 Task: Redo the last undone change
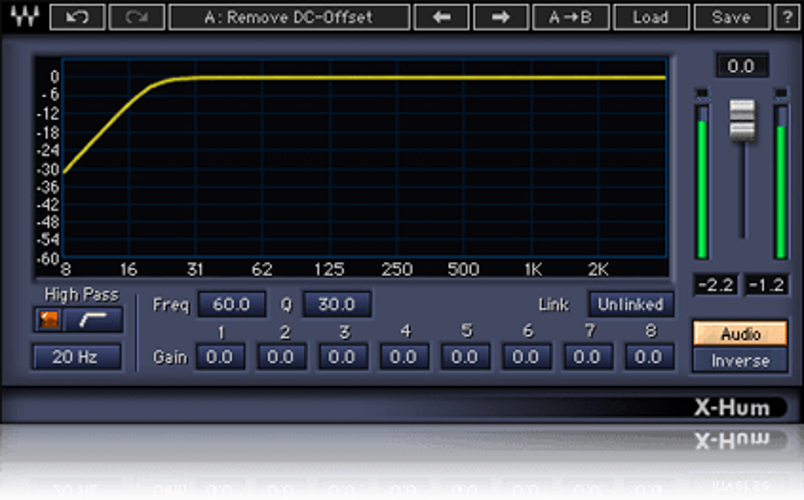[136, 17]
